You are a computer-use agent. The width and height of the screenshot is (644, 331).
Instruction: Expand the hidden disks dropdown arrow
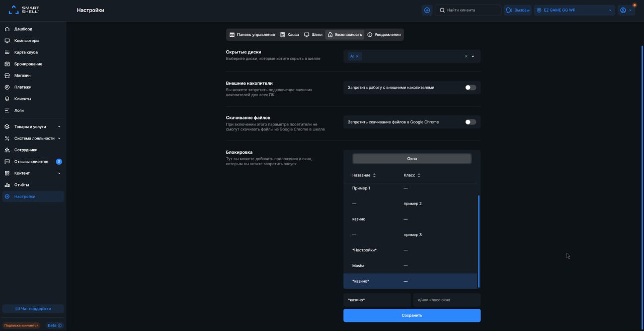point(473,56)
